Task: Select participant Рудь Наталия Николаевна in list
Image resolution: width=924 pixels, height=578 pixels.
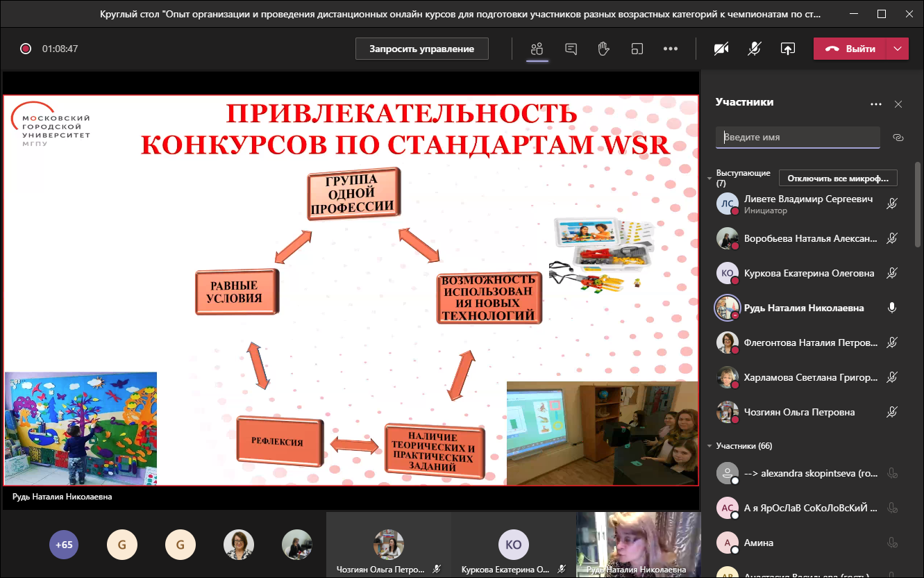Action: [803, 308]
